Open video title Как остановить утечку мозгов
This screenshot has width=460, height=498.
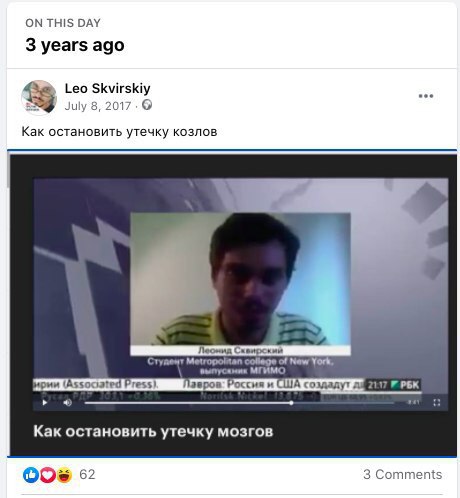point(153,431)
